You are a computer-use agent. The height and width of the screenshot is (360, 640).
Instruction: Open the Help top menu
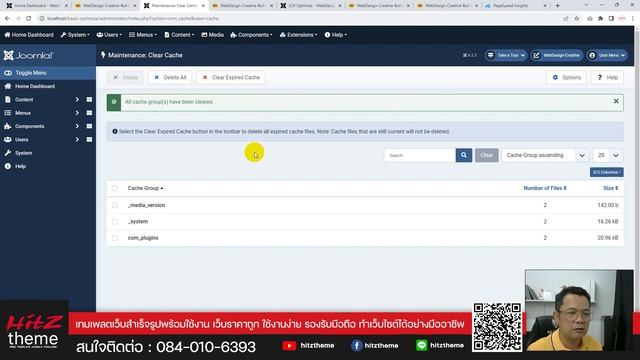pos(336,35)
